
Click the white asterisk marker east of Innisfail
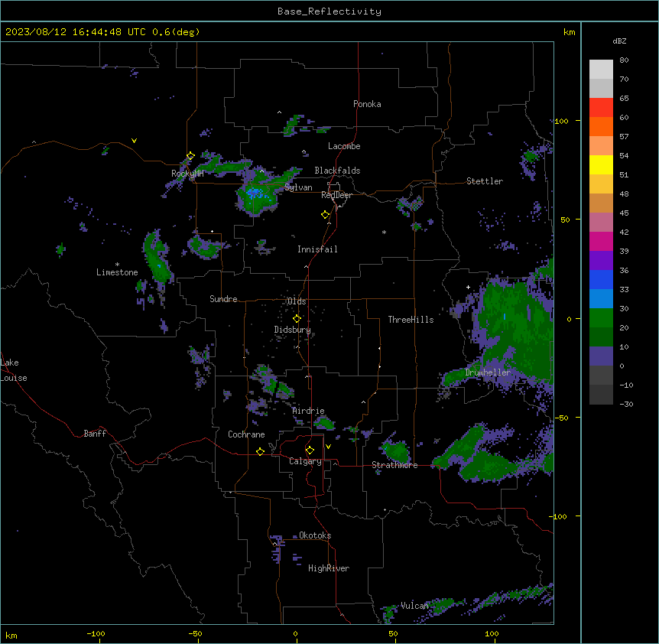coord(384,232)
